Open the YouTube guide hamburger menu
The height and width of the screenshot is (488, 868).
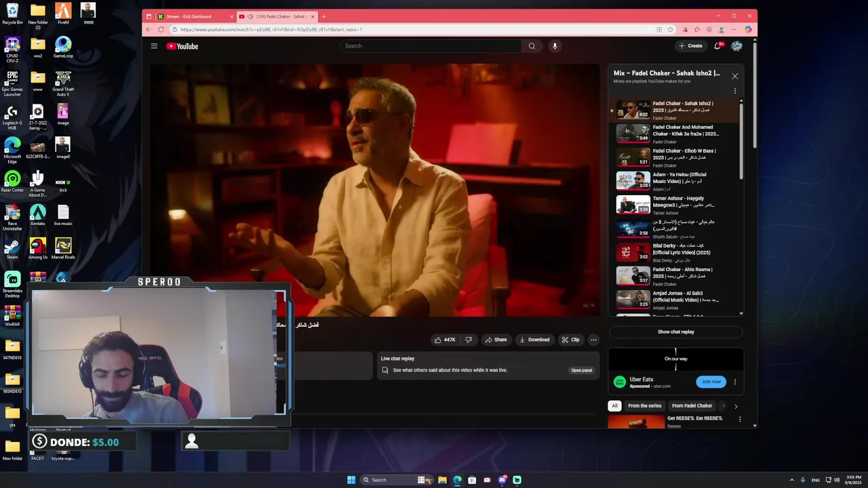coord(154,46)
